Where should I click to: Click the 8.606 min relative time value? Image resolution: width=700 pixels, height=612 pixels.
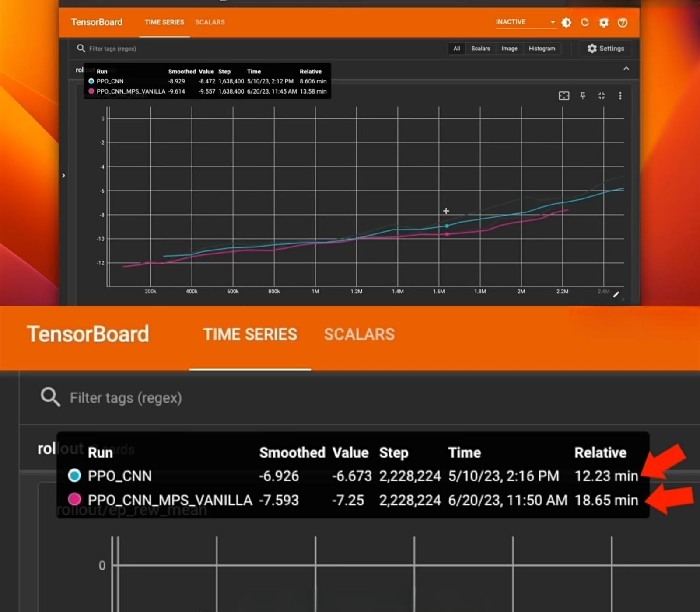pos(313,81)
